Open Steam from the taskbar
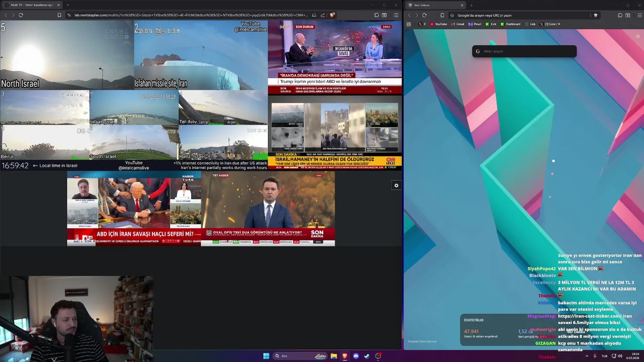Screen dimensions: 644x362 coord(367,356)
